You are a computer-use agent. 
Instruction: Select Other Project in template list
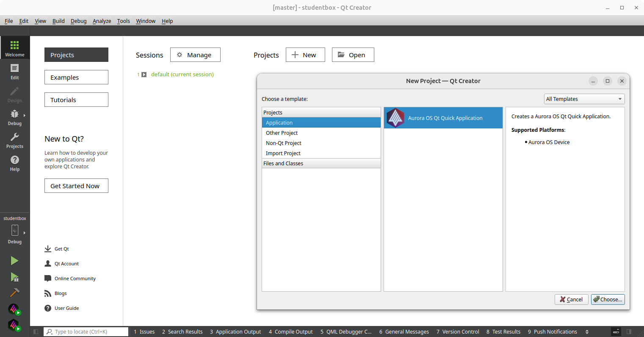[282, 133]
